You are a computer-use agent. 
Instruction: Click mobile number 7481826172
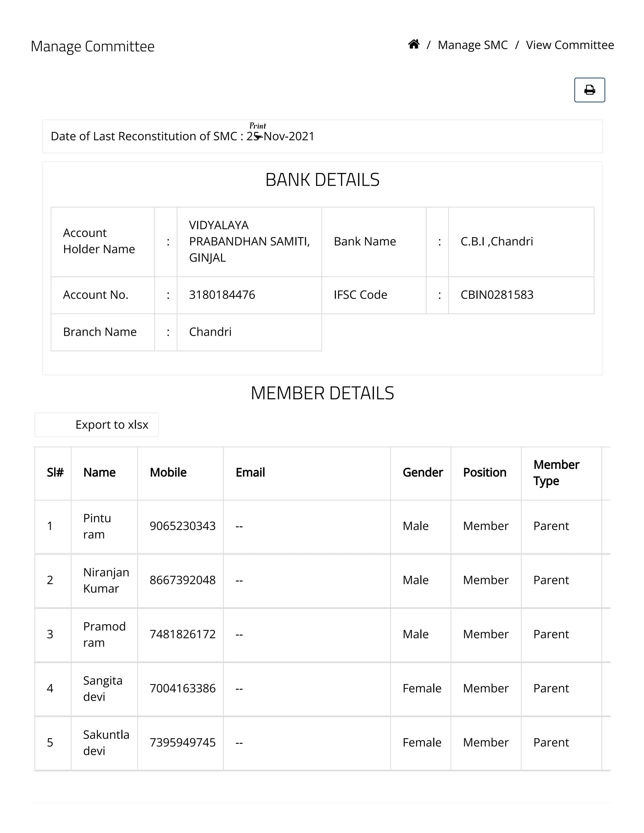pyautogui.click(x=182, y=634)
